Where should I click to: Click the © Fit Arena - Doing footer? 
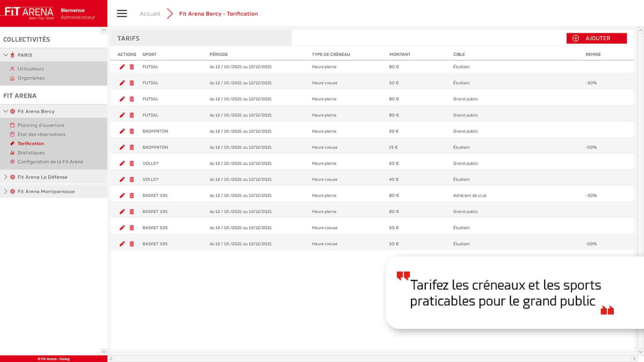coord(54,359)
